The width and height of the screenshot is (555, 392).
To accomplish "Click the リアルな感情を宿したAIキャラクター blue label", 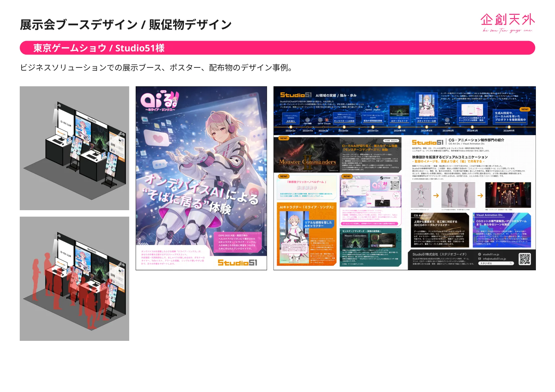I will pyautogui.click(x=318, y=224).
